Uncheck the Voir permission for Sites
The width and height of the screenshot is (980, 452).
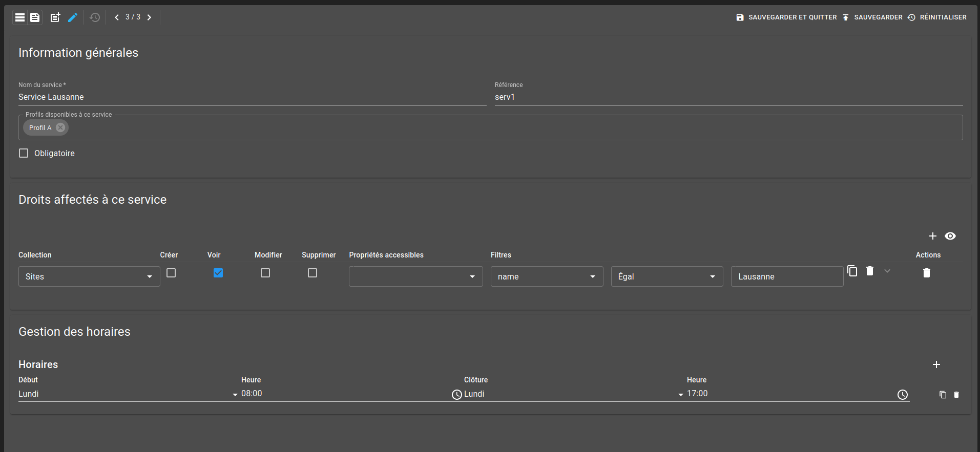pos(218,273)
